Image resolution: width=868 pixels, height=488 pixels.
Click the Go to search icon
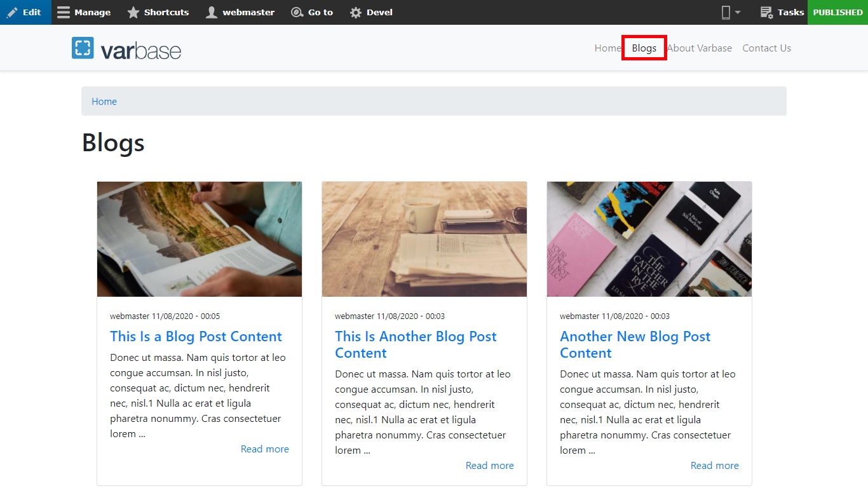297,12
